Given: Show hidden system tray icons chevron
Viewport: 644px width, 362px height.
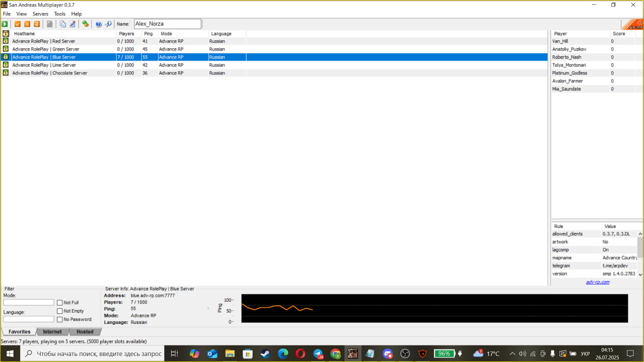Looking at the screenshot, I should click(512, 353).
